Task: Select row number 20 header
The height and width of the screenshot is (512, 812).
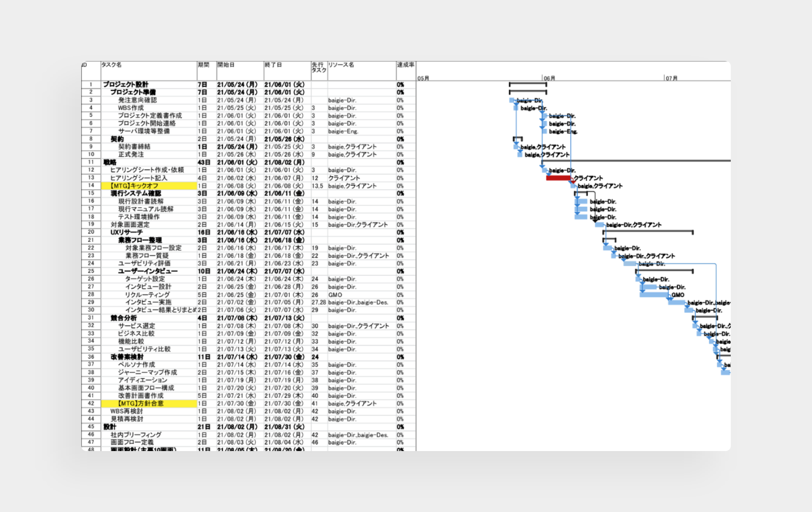Action: [91, 232]
